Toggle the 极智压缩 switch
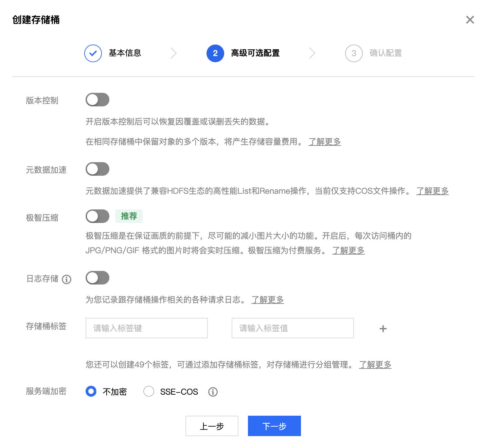The image size is (483, 448). pos(97,216)
